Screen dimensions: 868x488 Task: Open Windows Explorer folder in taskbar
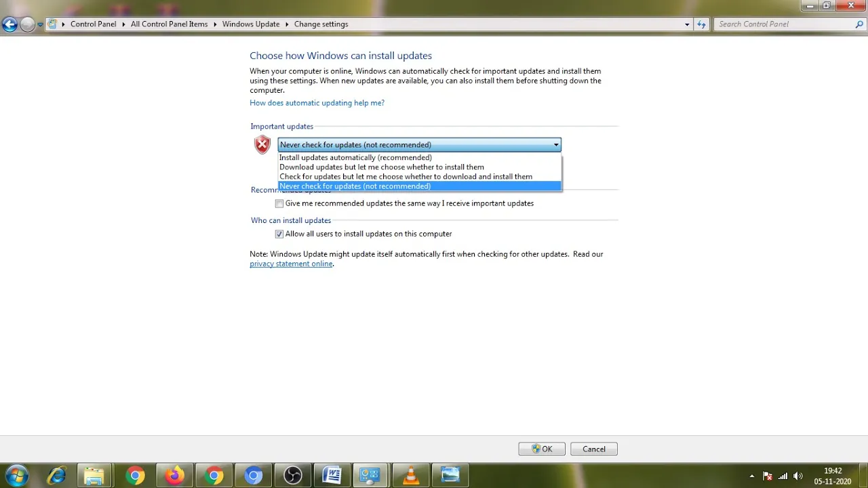click(95, 476)
